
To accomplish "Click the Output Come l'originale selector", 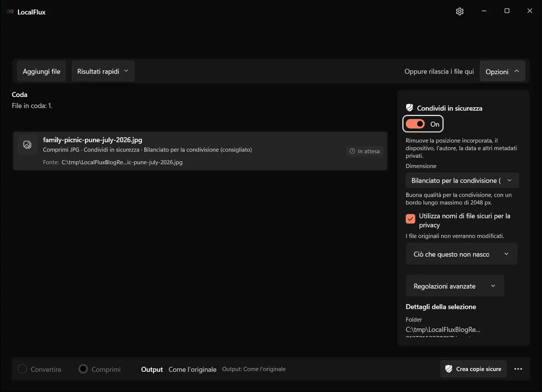I will pos(179,369).
